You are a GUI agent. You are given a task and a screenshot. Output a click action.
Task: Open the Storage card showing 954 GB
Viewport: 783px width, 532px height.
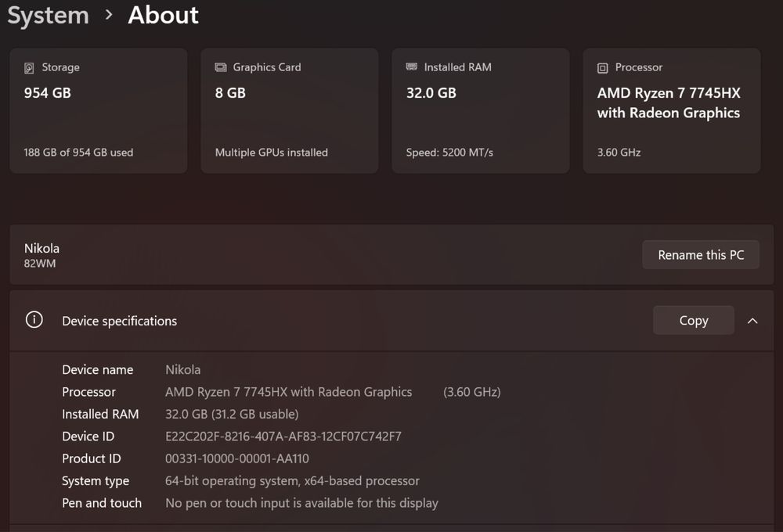[x=99, y=111]
